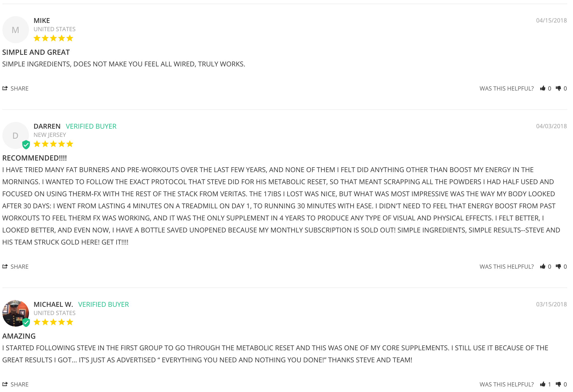
Task: Open Michael W.'s profile photo
Action: pyautogui.click(x=14, y=313)
